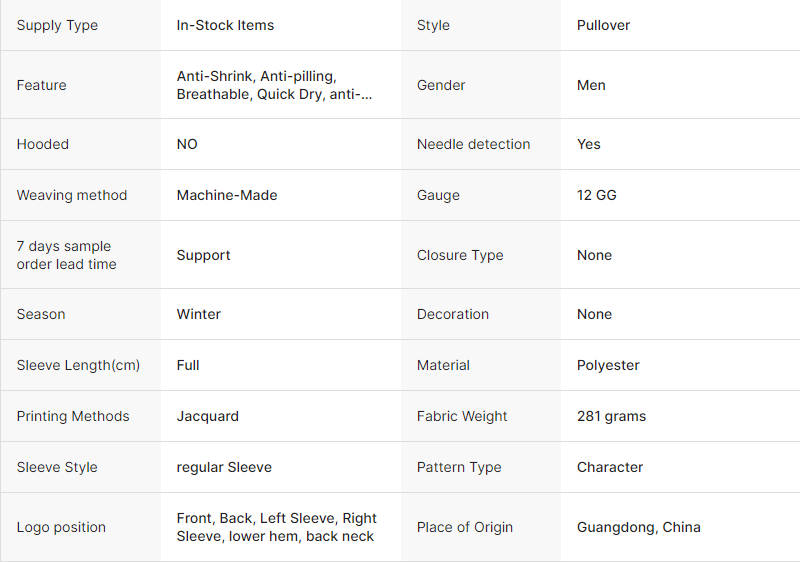Click the In-Stock Items value
This screenshot has width=800, height=562.
tap(225, 25)
